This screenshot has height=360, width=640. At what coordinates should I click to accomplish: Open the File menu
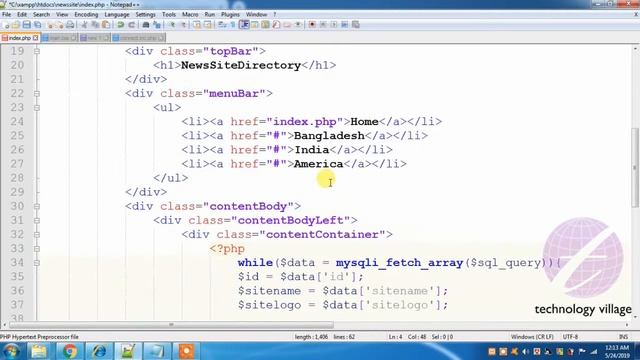point(7,14)
